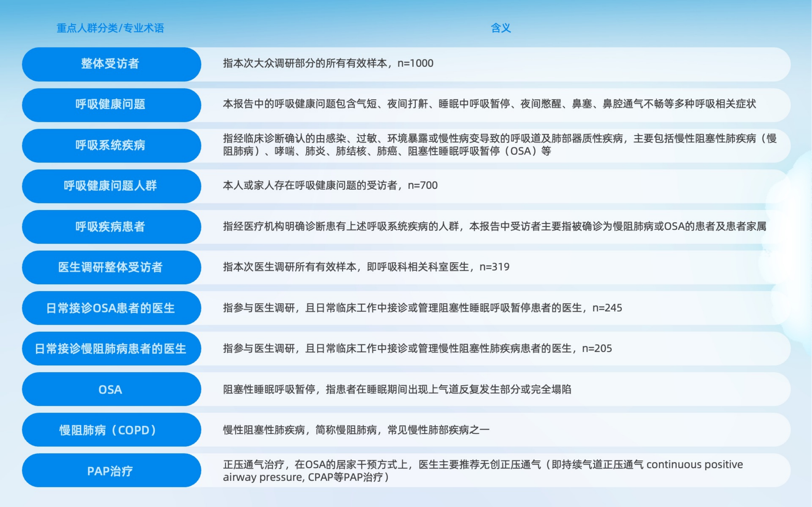
Task: Click the 呼吸健康问题人群 blue label
Action: click(x=111, y=186)
